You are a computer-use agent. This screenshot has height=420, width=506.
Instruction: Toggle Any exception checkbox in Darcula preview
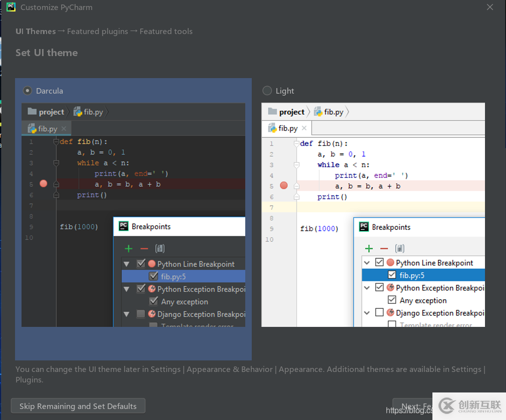[x=153, y=301]
